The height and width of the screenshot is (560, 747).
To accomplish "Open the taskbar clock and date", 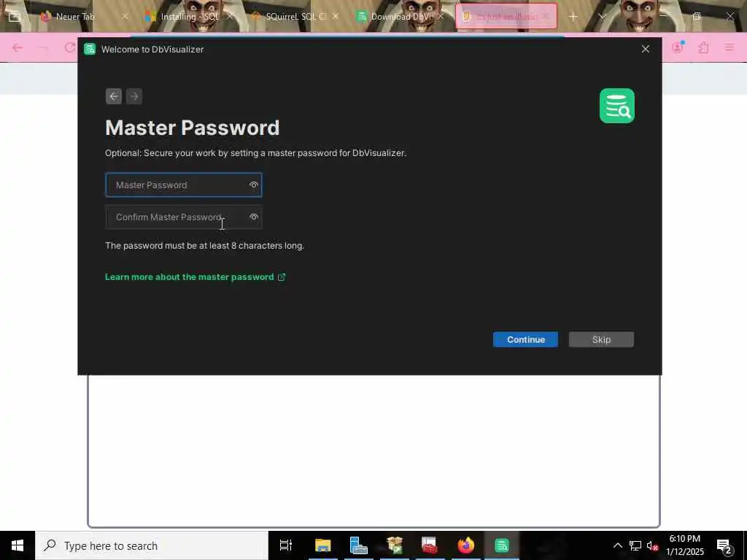I will click(684, 545).
